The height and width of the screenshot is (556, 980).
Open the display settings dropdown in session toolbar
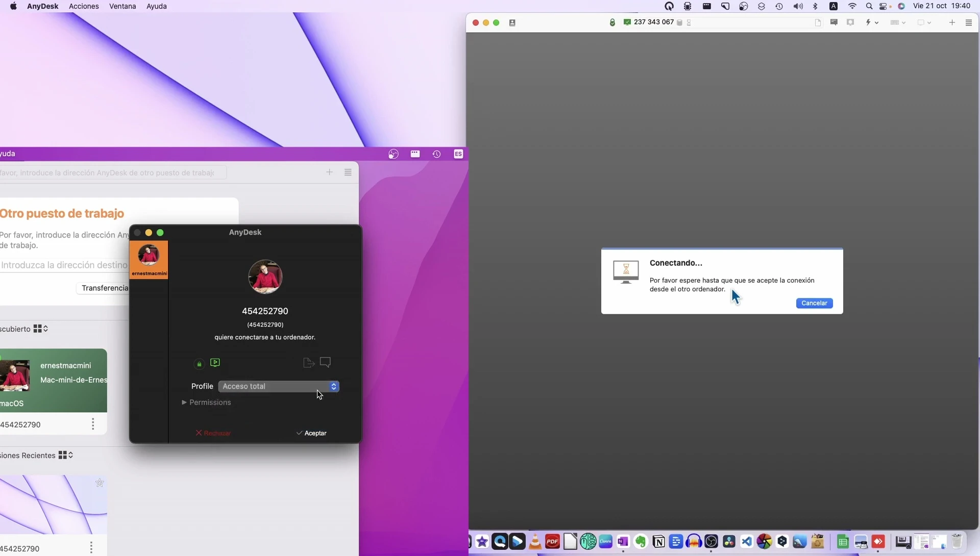(x=924, y=22)
